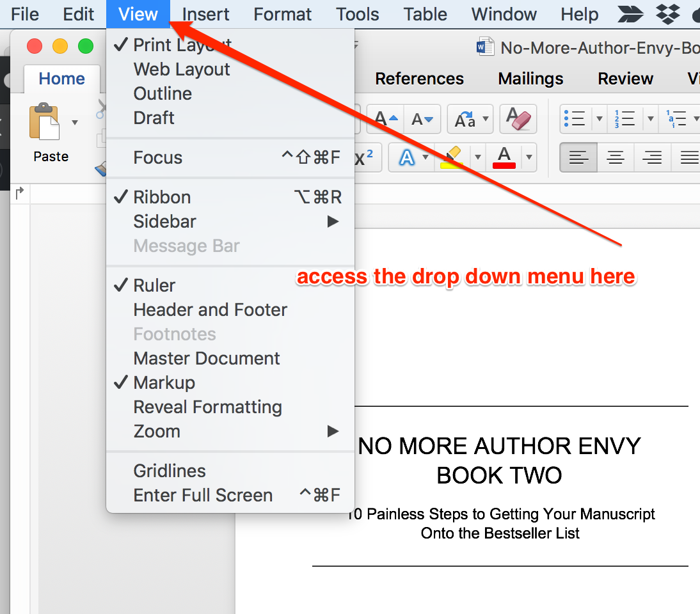
Task: Apply superscript formatting with the x² icon
Action: 363,157
